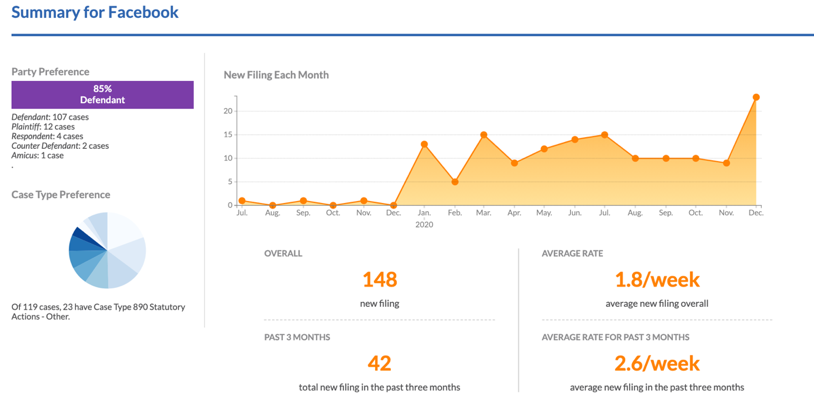Click 'AVERAGE RATE FOR PAST 3 MONTHS' label

pyautogui.click(x=616, y=338)
